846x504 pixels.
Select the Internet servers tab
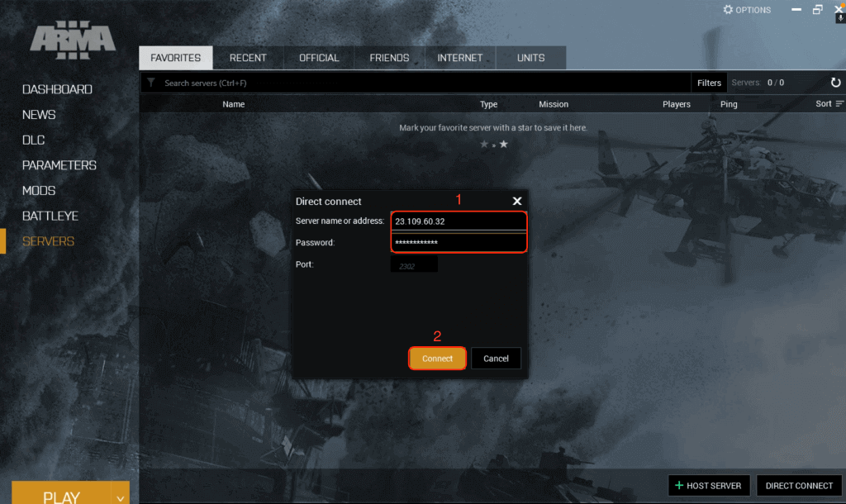[460, 58]
